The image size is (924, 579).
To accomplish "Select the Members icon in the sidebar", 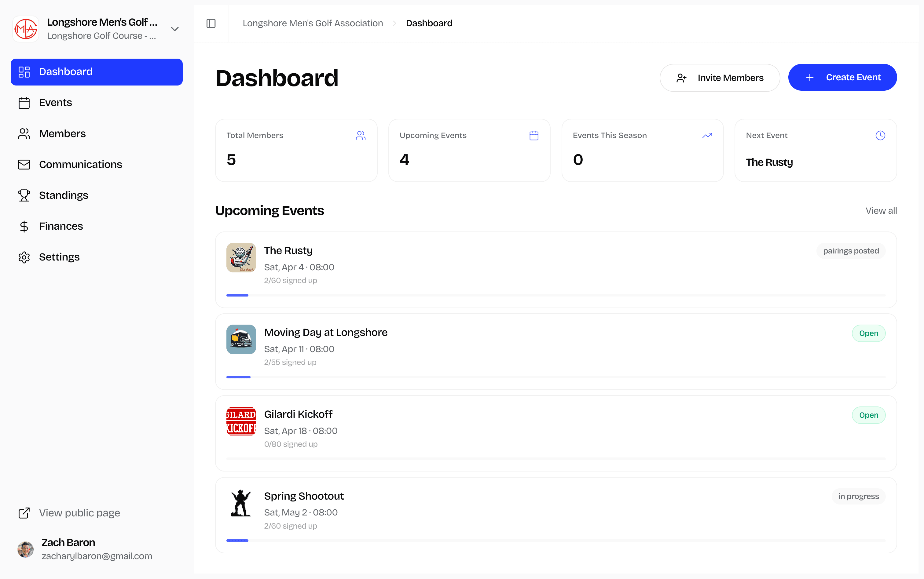I will pyautogui.click(x=24, y=133).
